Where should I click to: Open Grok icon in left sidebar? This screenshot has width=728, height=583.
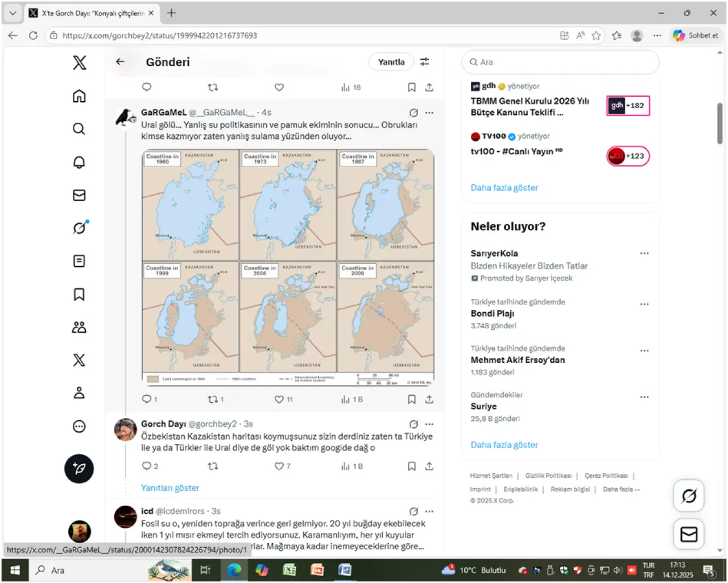79,228
